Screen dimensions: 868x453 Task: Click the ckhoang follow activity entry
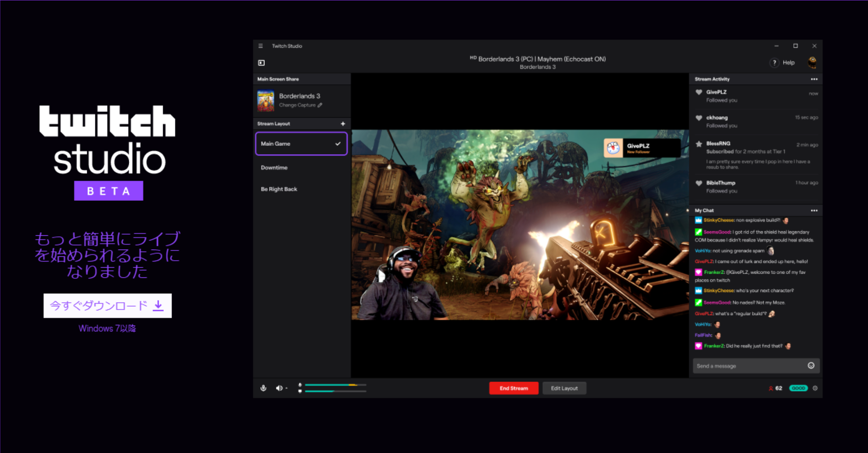[756, 121]
